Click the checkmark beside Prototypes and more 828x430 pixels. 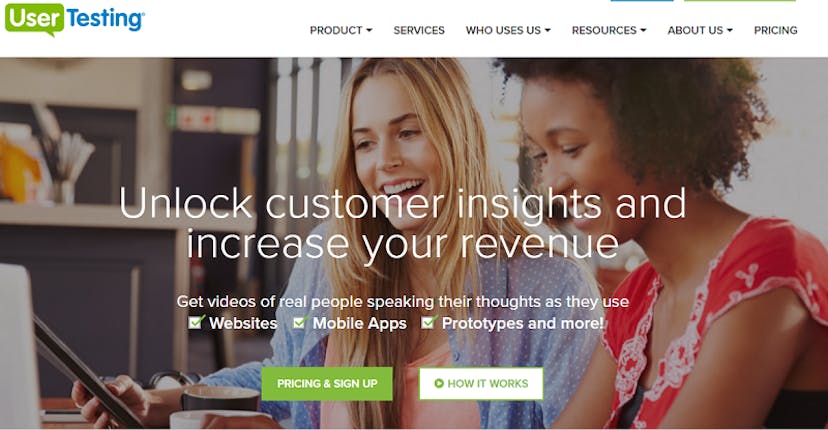click(x=429, y=321)
